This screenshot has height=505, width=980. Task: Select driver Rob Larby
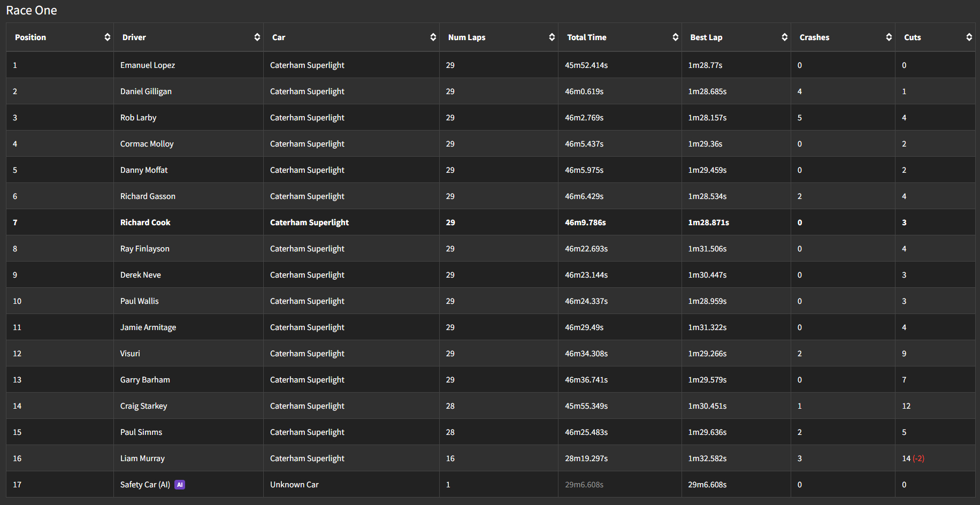pos(139,118)
